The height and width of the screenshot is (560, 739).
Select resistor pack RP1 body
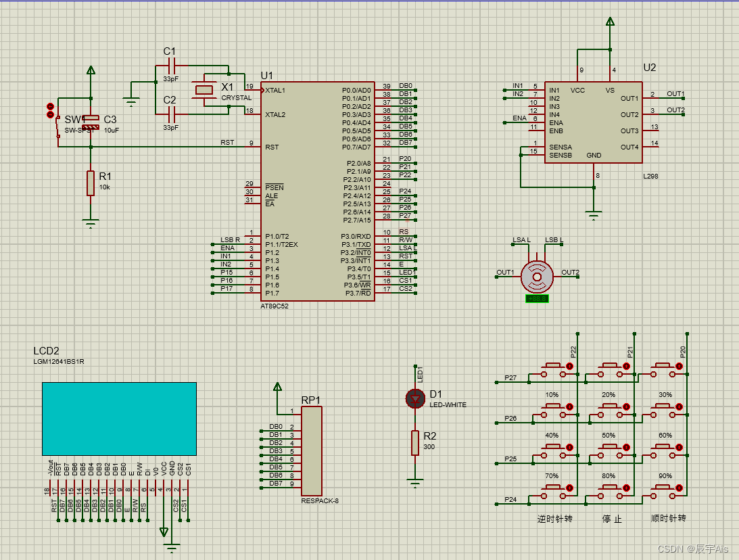[x=312, y=451]
